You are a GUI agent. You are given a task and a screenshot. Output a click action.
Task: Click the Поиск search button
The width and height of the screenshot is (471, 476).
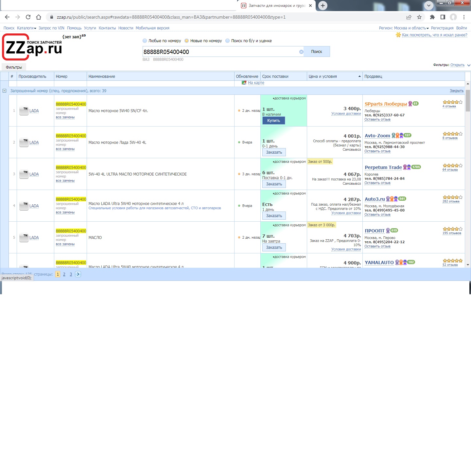(x=317, y=52)
